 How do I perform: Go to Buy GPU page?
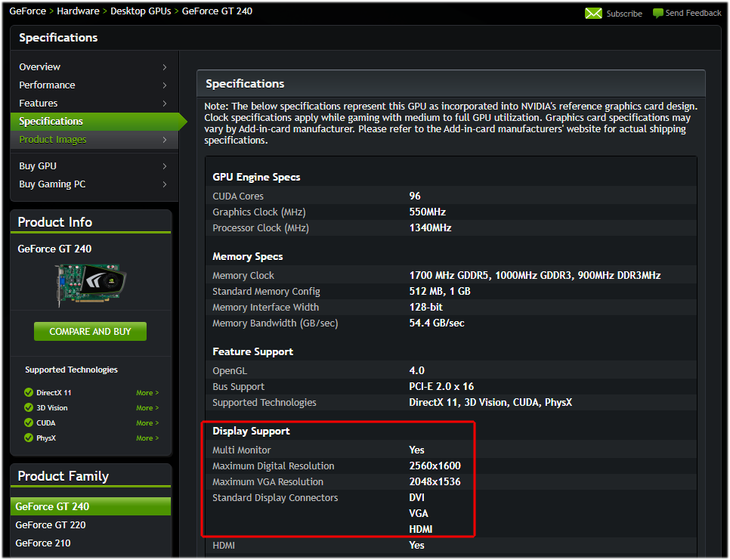[38, 166]
